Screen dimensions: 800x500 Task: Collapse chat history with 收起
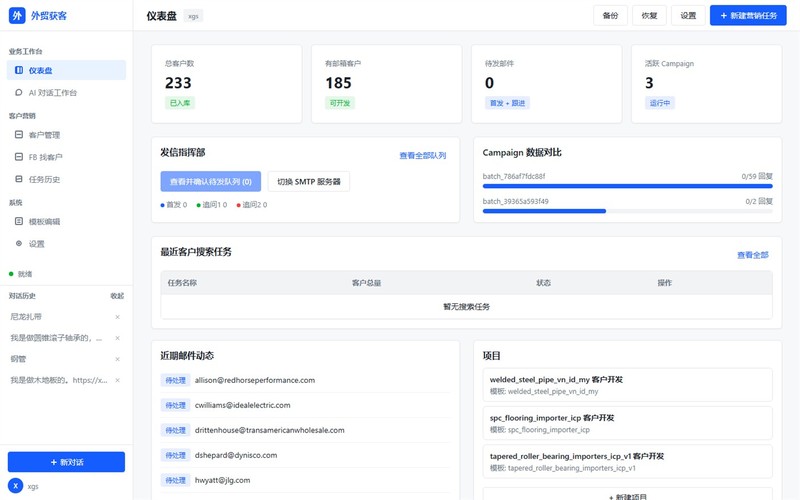pos(117,296)
